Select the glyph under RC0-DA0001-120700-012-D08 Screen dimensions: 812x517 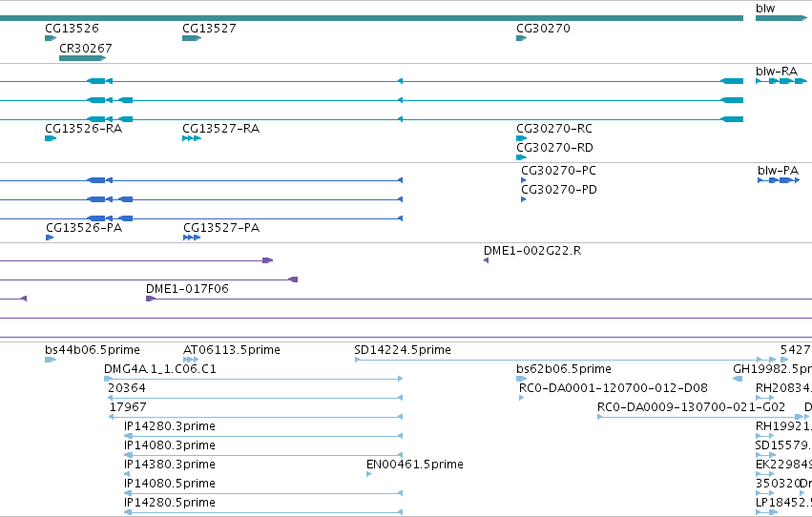tap(521, 398)
